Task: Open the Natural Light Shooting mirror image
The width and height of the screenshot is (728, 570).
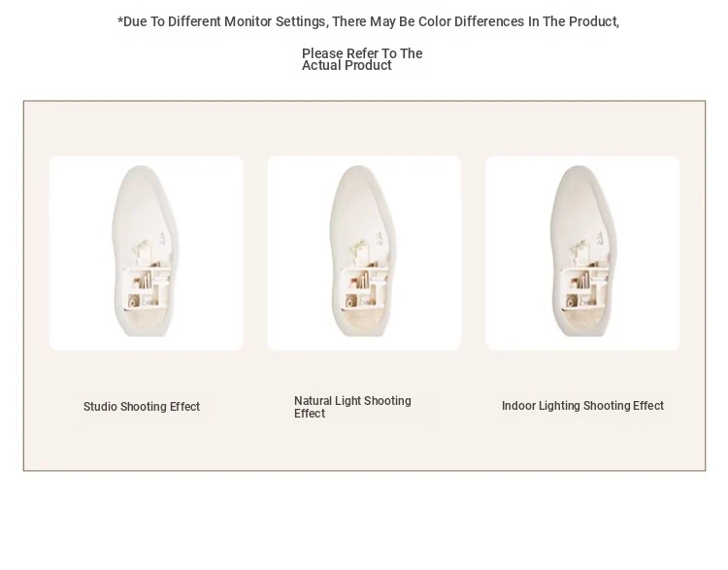Action: (364, 252)
